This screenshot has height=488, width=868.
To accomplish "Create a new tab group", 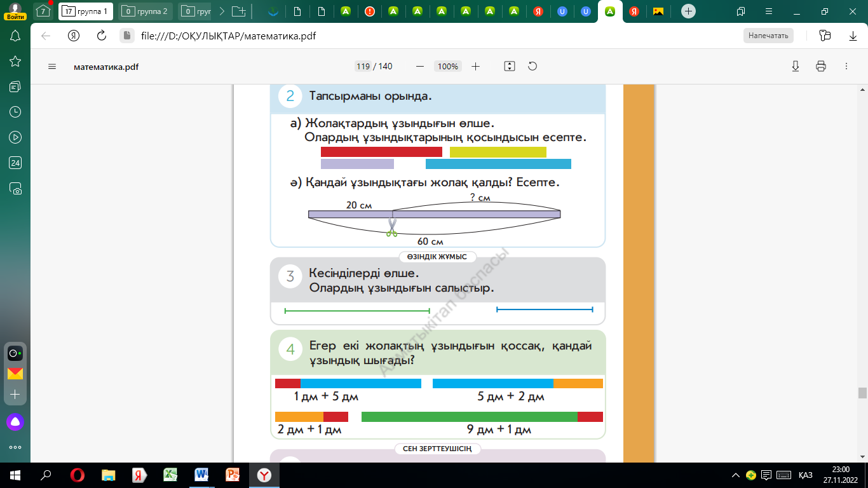I will tap(239, 11).
